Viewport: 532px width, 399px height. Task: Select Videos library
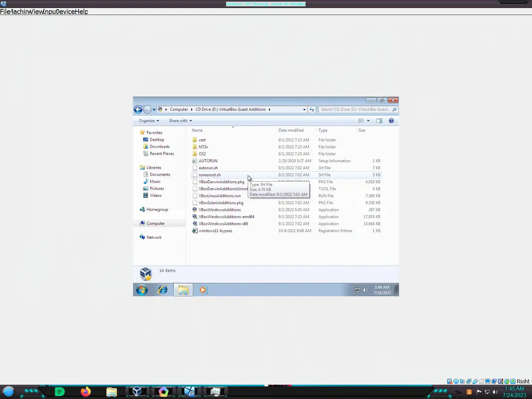point(156,196)
